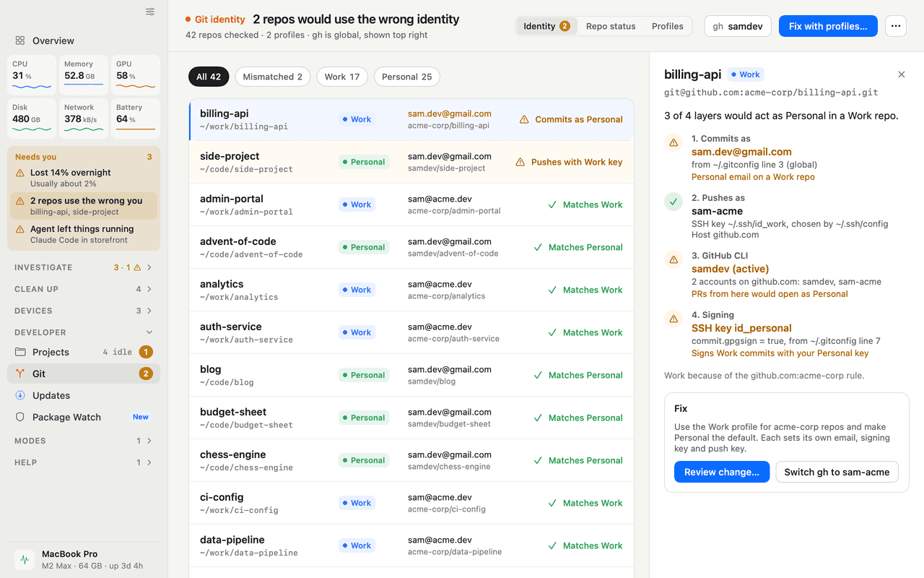Click warning icon in side-project row status

tap(520, 162)
